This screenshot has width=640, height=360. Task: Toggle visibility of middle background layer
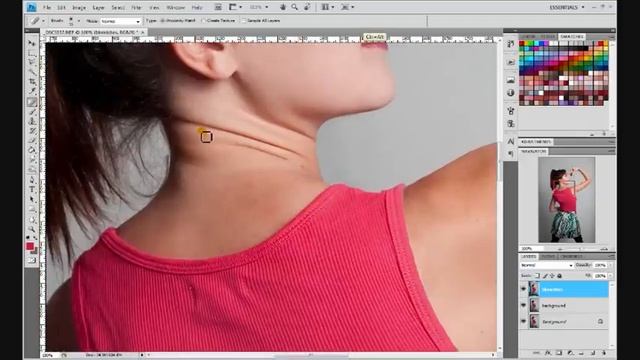[524, 305]
